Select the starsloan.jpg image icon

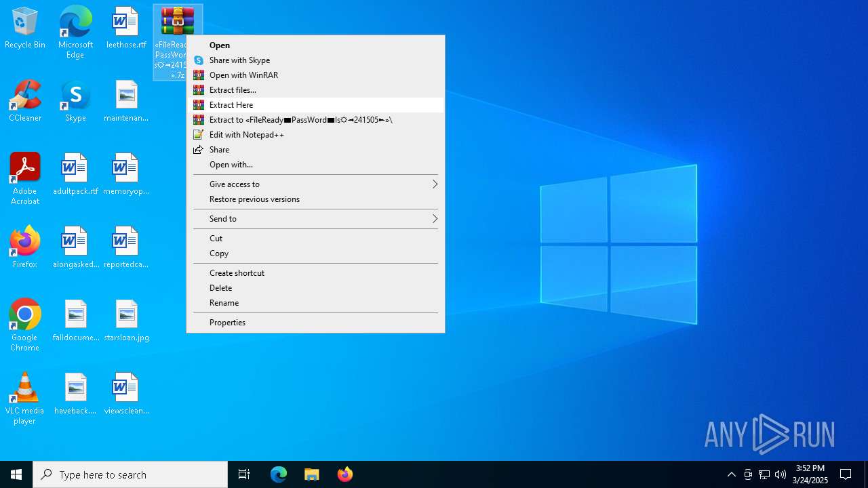tap(126, 321)
